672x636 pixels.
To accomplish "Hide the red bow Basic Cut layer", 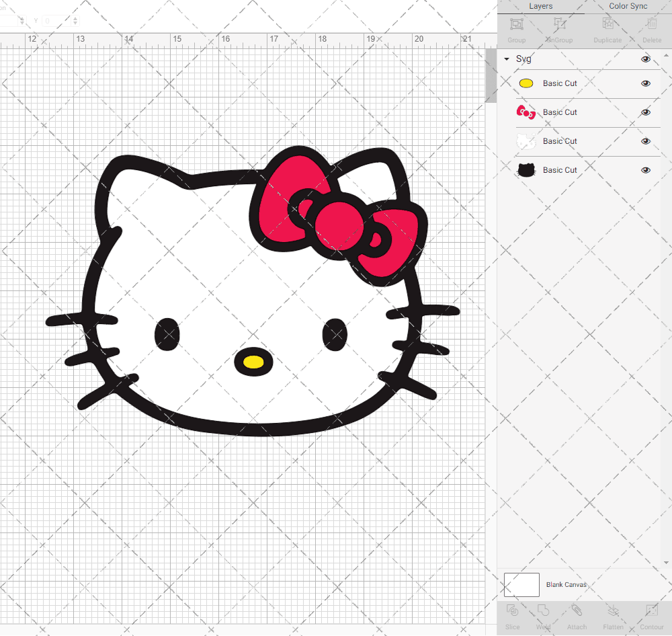I will coord(645,112).
